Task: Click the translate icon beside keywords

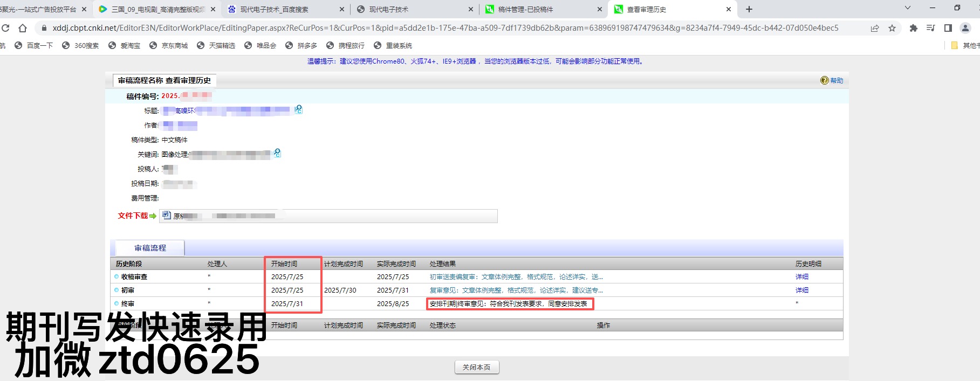Action: point(277,154)
